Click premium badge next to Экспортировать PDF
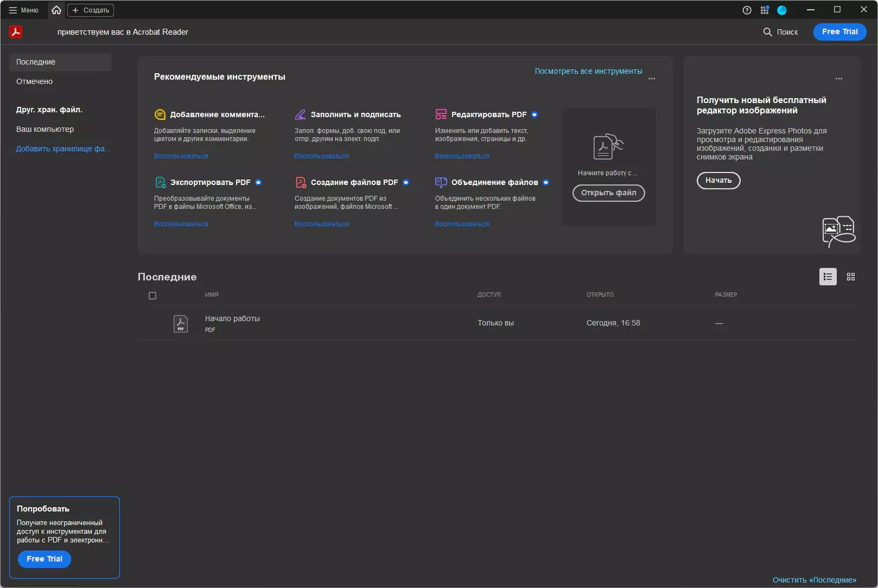 tap(258, 182)
